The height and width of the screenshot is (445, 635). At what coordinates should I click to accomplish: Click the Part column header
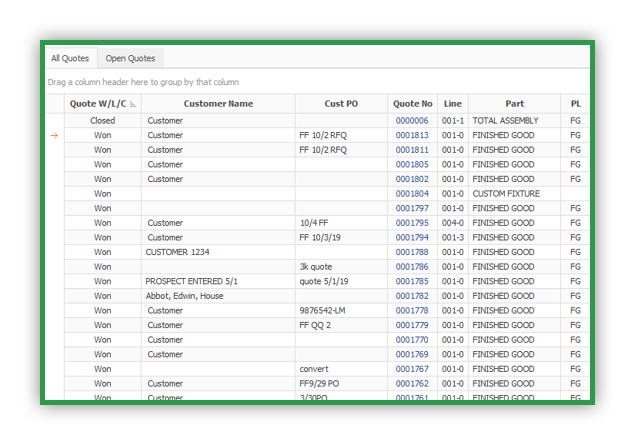point(514,104)
